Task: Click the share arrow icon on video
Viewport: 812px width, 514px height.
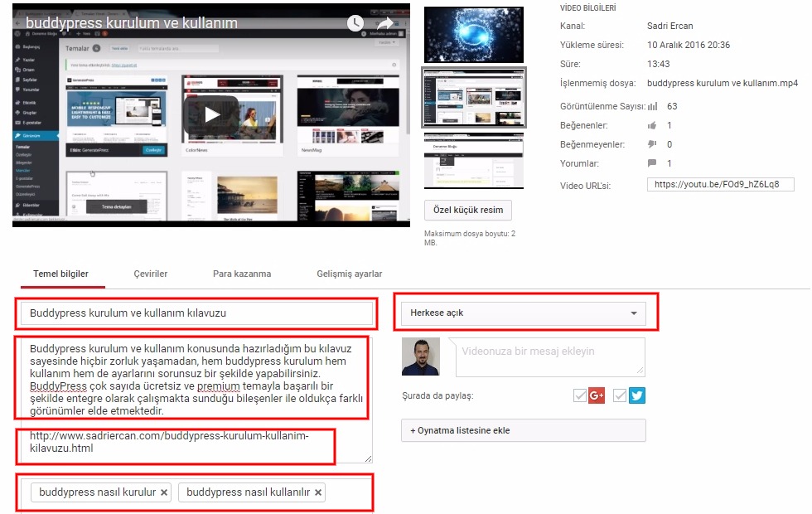Action: pyautogui.click(x=384, y=23)
